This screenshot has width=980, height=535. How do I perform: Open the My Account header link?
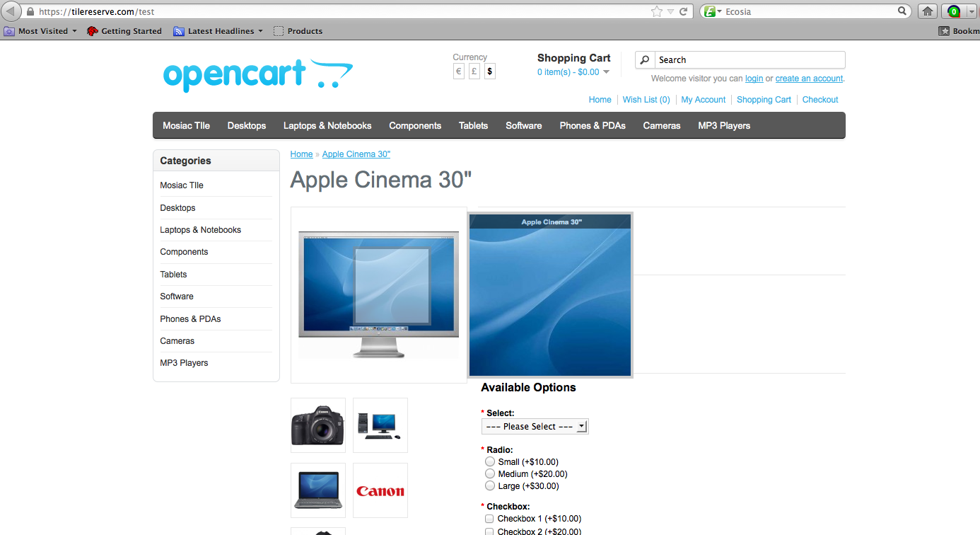(704, 100)
